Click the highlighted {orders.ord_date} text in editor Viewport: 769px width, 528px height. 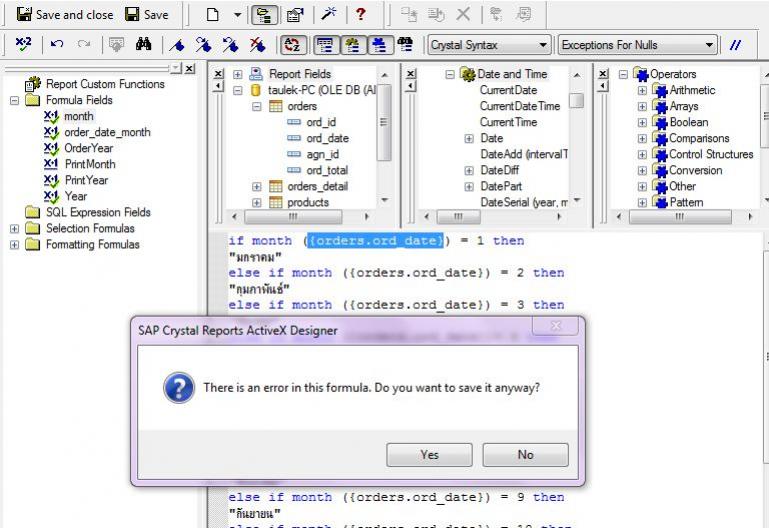375,241
